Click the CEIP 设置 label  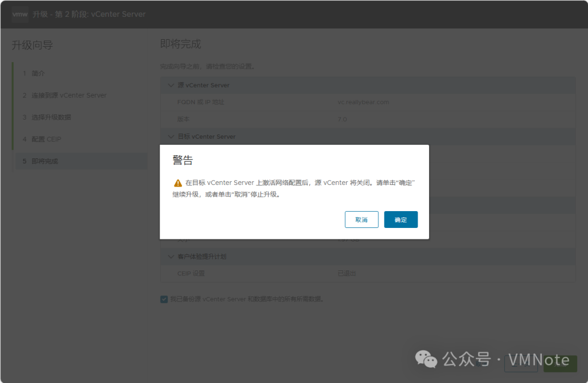(191, 274)
